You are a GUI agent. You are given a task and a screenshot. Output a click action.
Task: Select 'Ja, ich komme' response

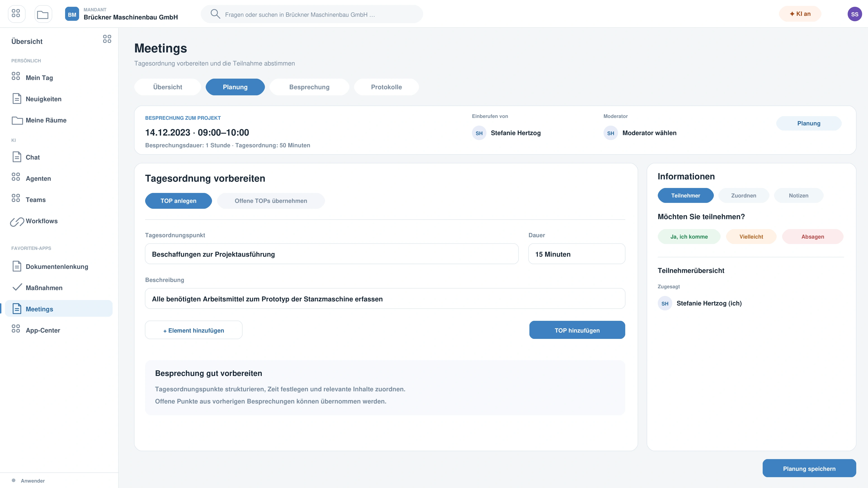(x=689, y=236)
